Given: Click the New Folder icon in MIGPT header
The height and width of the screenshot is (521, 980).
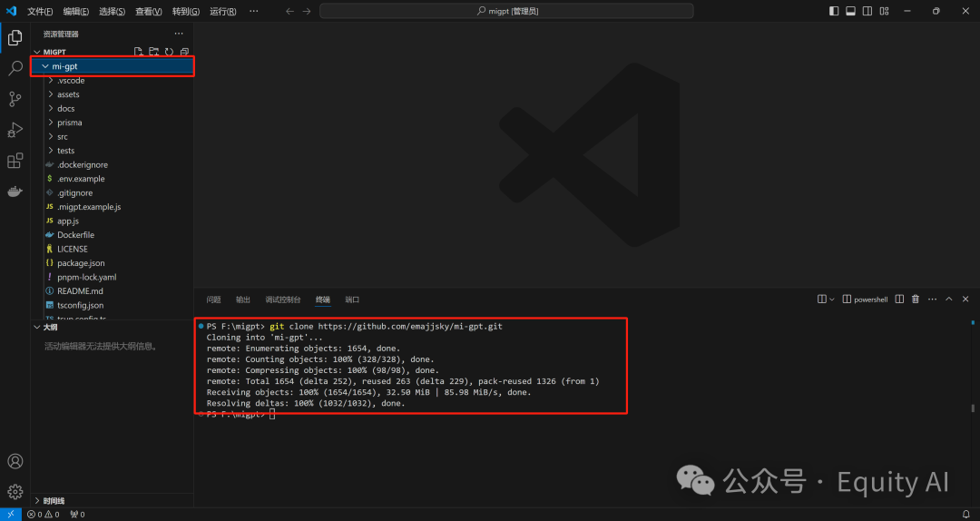Looking at the screenshot, I should (153, 52).
